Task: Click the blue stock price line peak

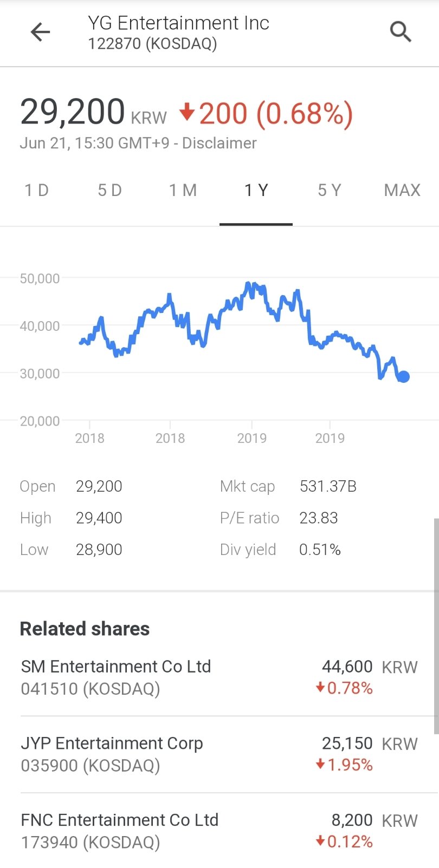Action: click(x=248, y=284)
